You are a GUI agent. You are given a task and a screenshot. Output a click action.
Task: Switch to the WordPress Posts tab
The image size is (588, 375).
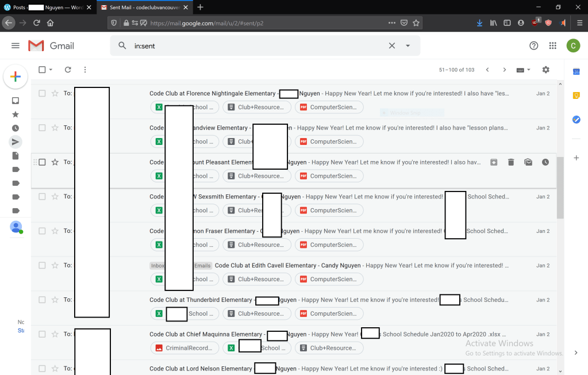click(46, 7)
